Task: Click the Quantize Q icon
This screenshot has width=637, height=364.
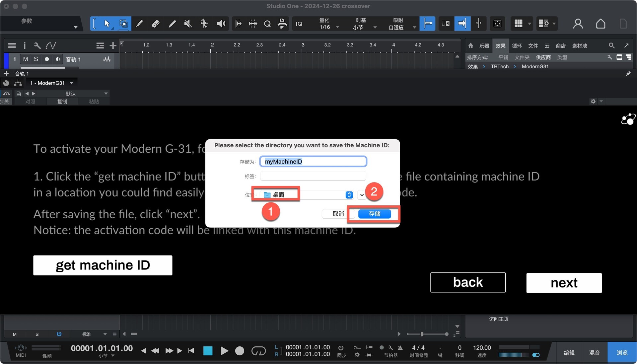Action: click(x=267, y=24)
